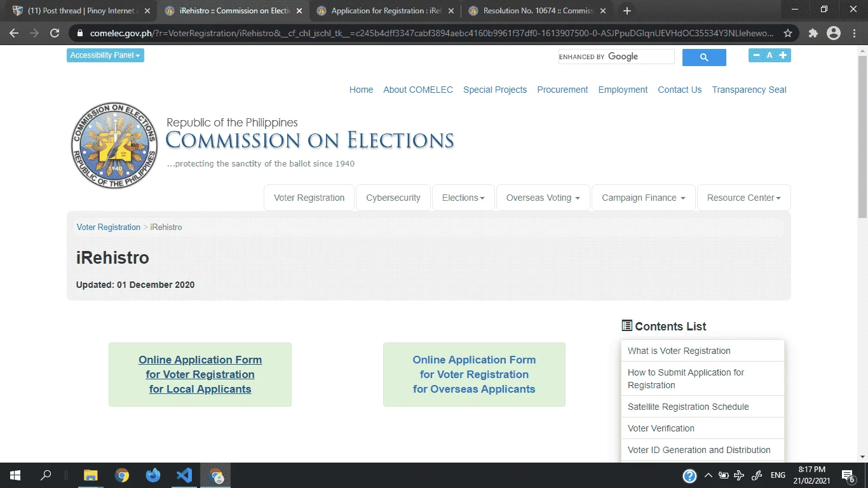Open Windows taskbar search
The height and width of the screenshot is (488, 868).
tap(46, 475)
